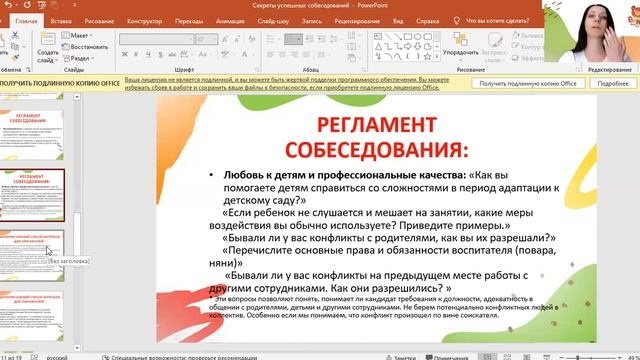Open Заметки notes pane from the status bar
This screenshot has width=640, height=360.
[401, 358]
